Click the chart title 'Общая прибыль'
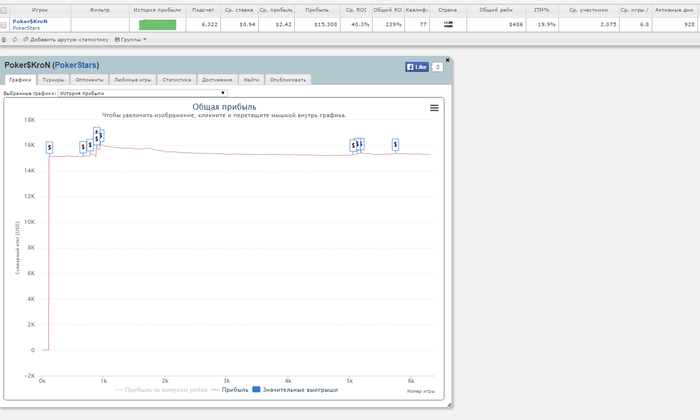Screen dimensions: 700x420 coord(224,107)
